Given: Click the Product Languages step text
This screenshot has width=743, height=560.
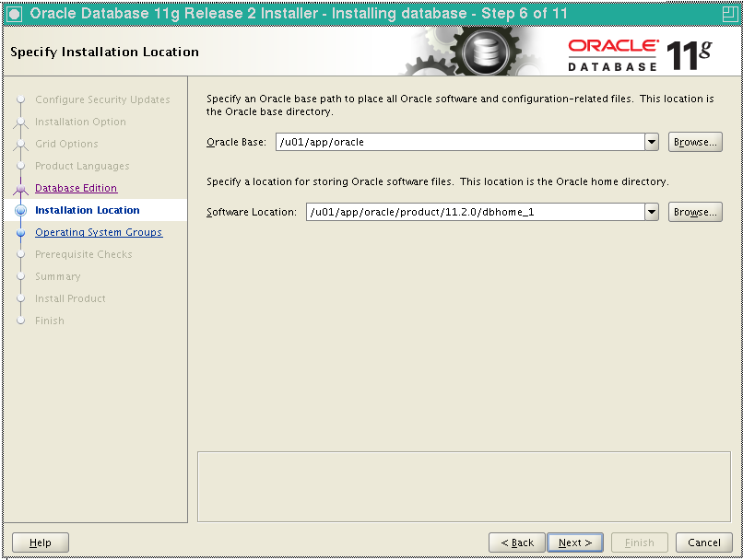Looking at the screenshot, I should click(82, 166).
